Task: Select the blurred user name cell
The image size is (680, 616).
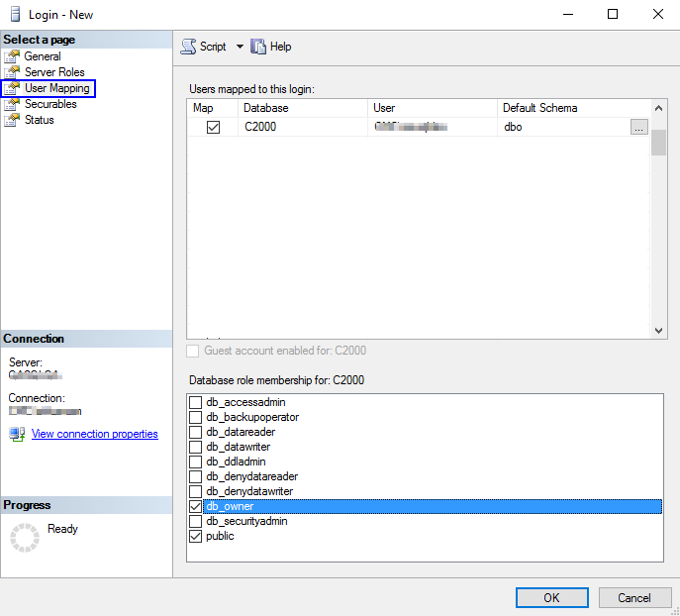Action: [x=433, y=127]
